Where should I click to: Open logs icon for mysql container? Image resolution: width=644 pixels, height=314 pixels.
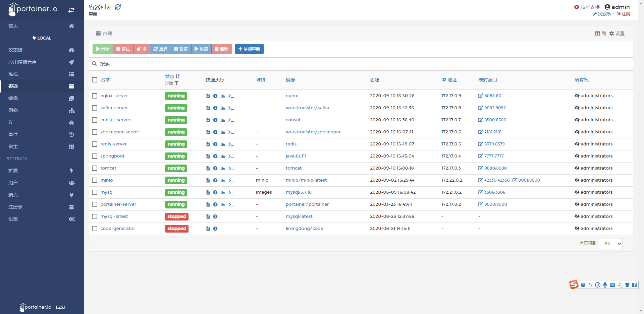208,192
